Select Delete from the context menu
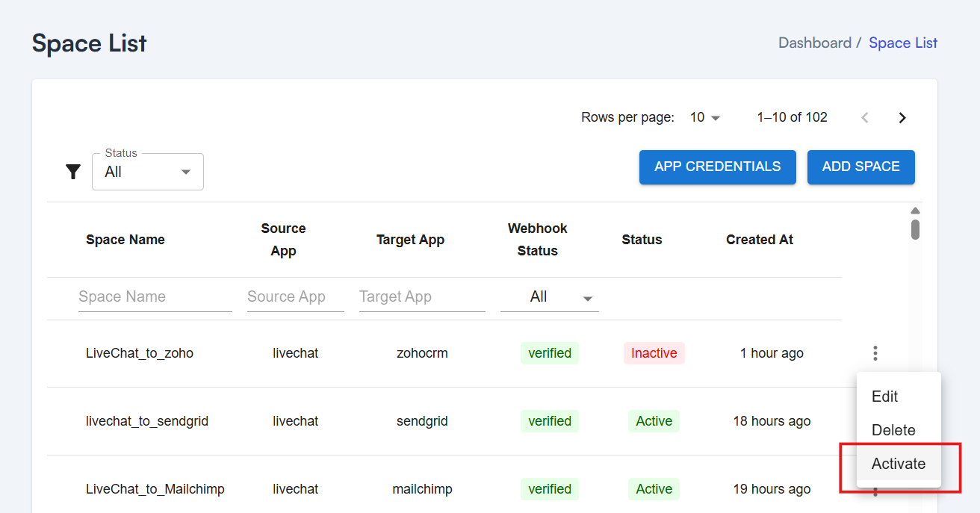Image resolution: width=980 pixels, height=513 pixels. [899, 430]
